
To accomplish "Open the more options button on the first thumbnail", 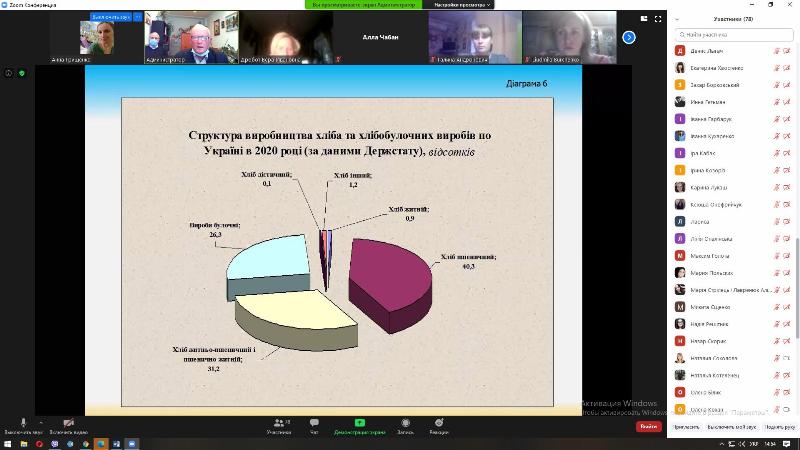I will click(137, 17).
